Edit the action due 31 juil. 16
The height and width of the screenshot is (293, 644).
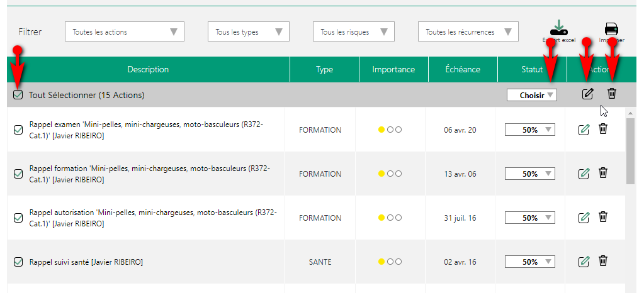pyautogui.click(x=584, y=218)
